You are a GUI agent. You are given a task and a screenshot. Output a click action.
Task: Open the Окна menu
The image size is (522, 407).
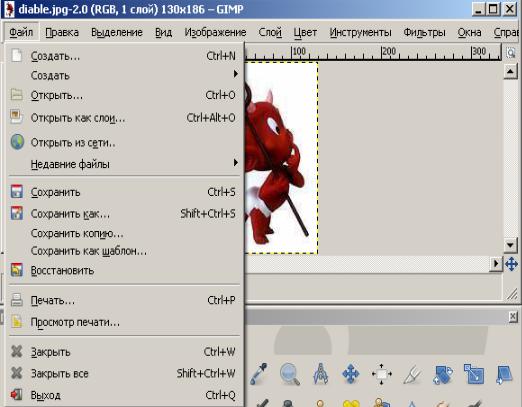pos(469,32)
